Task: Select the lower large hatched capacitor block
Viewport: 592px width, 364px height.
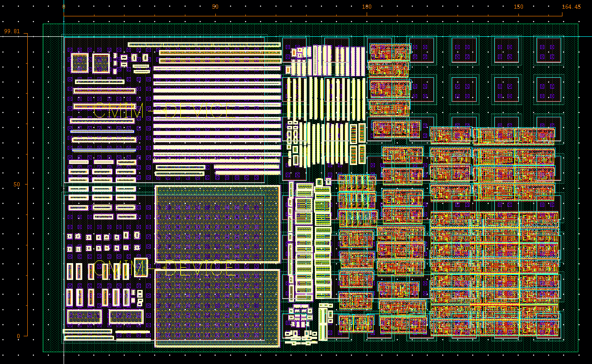Action: tap(217, 308)
